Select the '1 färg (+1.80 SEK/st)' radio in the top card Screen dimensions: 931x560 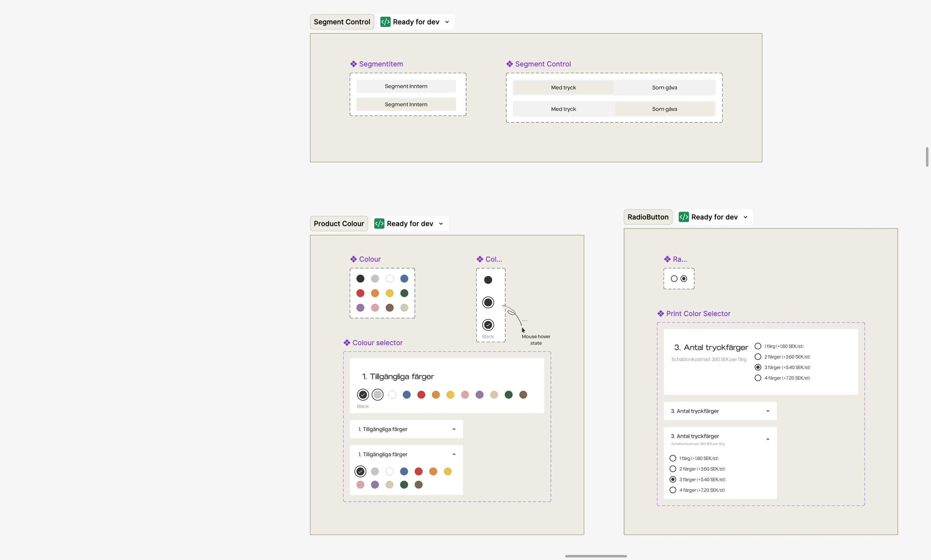[x=758, y=346]
